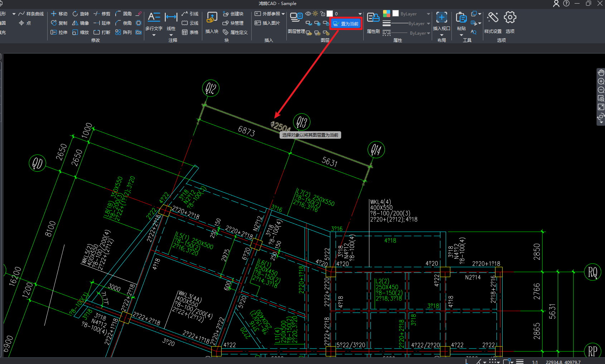Expand the External Reference (外部参照) dropdown

pos(283,14)
